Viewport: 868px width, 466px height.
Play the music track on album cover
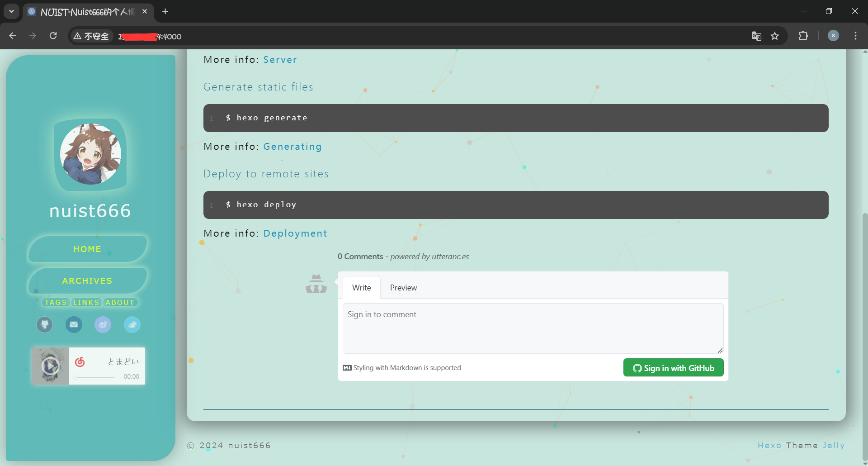(x=50, y=366)
